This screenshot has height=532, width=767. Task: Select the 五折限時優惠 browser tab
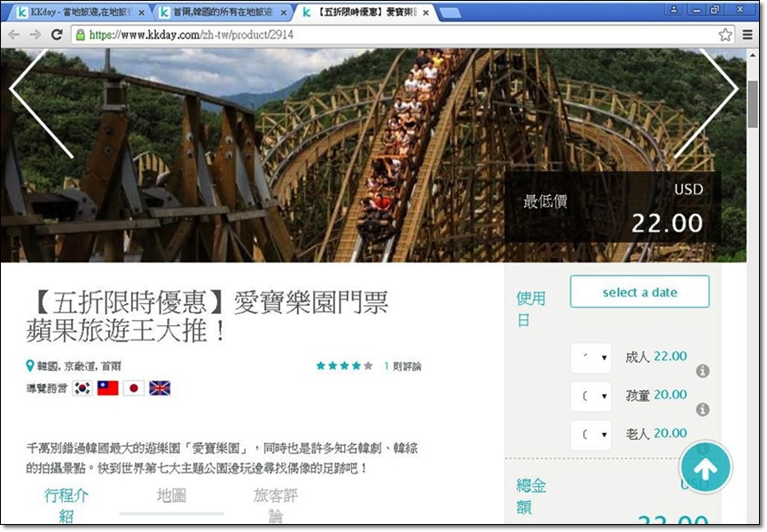tap(364, 12)
